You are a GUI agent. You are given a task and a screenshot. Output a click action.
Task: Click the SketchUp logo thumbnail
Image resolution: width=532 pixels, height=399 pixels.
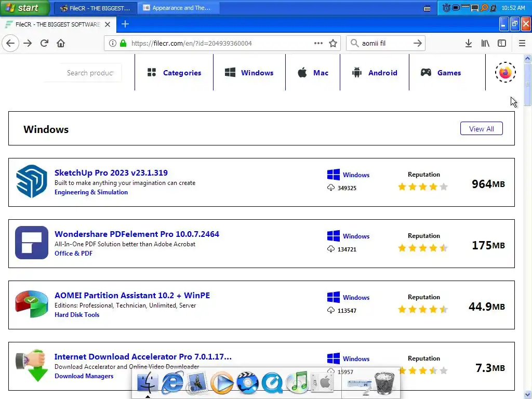[x=32, y=181]
